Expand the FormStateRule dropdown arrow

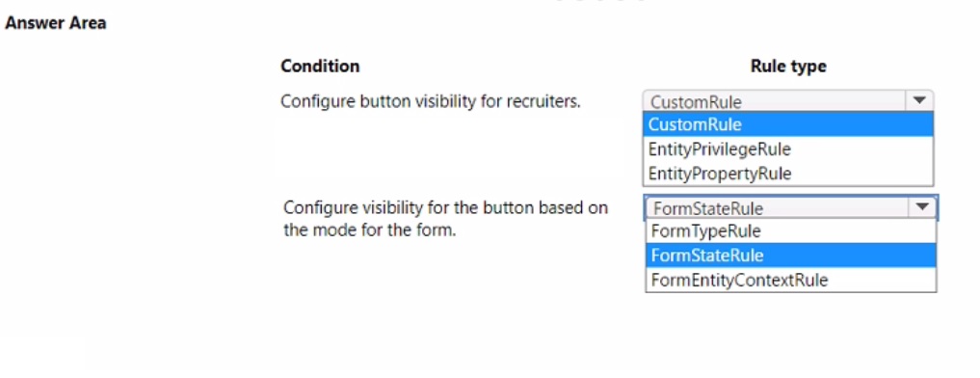click(922, 207)
